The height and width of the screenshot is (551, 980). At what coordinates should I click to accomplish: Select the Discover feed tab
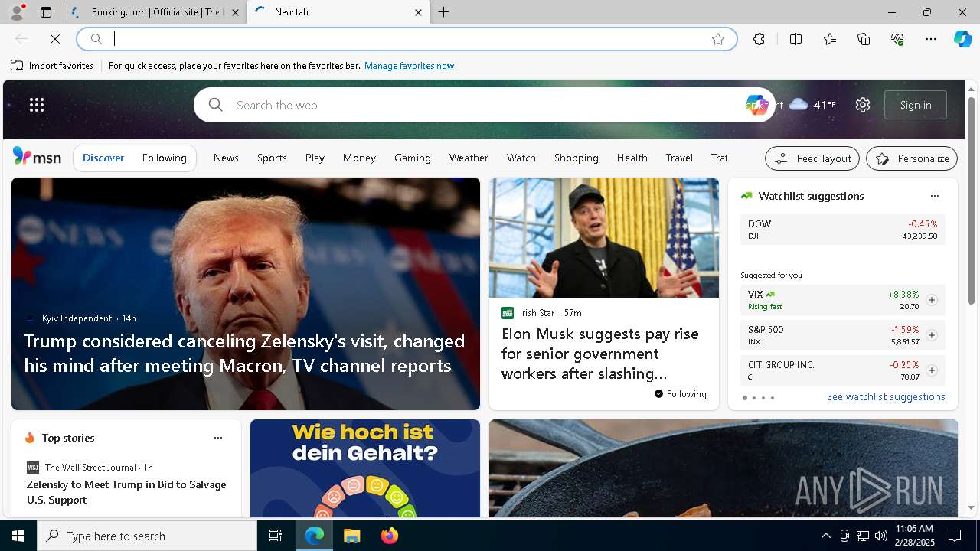pyautogui.click(x=103, y=158)
